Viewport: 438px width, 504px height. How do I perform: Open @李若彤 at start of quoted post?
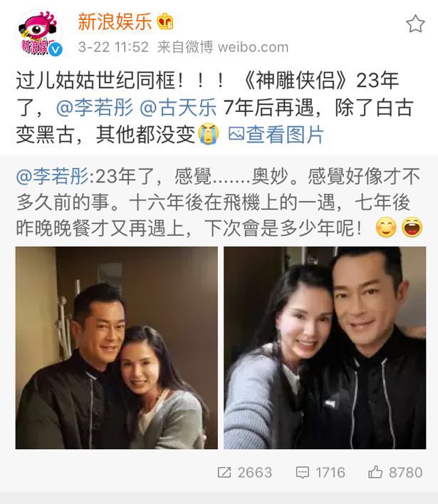[x=52, y=176]
